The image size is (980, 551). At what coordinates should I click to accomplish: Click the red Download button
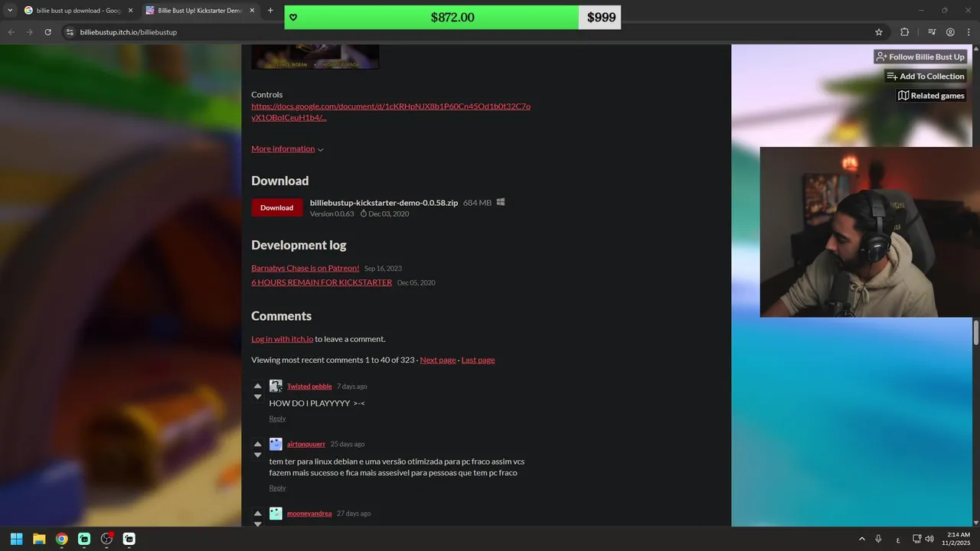[x=276, y=207]
